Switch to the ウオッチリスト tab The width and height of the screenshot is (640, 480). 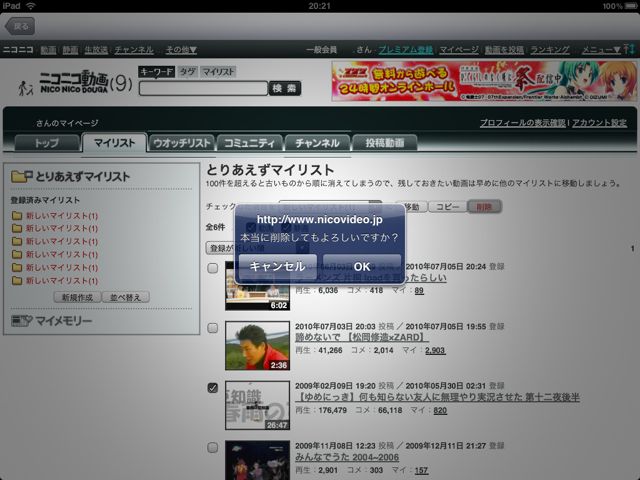tap(182, 143)
